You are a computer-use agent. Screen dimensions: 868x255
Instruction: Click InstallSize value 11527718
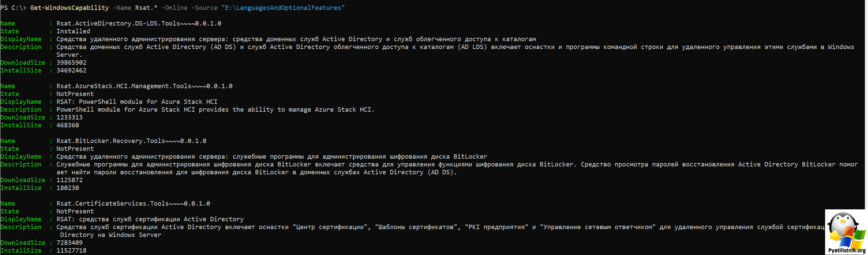72,251
